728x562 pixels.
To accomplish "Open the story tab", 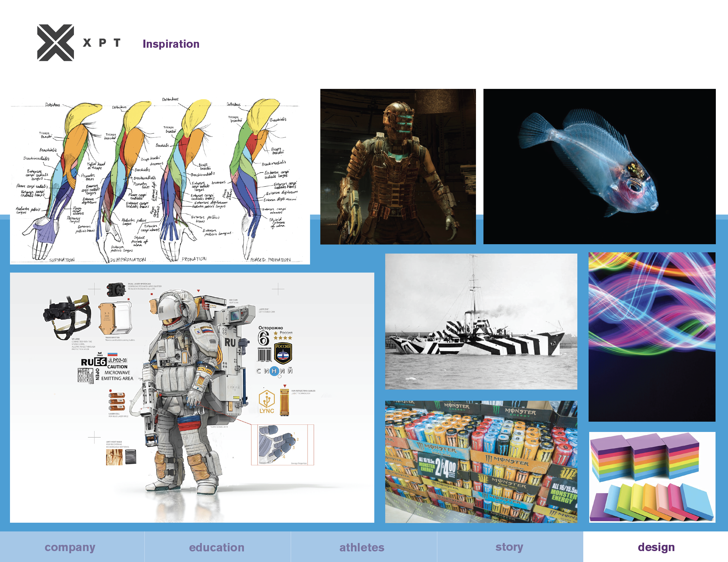I will (x=509, y=547).
